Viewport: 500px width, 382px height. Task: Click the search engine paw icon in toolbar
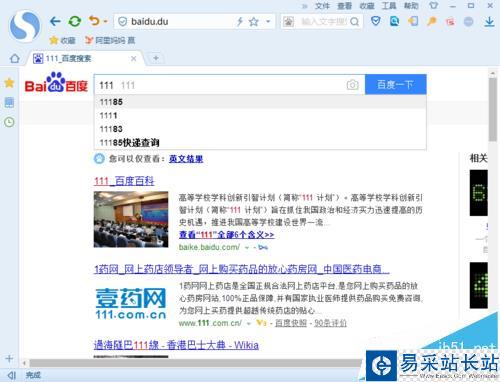coord(288,22)
